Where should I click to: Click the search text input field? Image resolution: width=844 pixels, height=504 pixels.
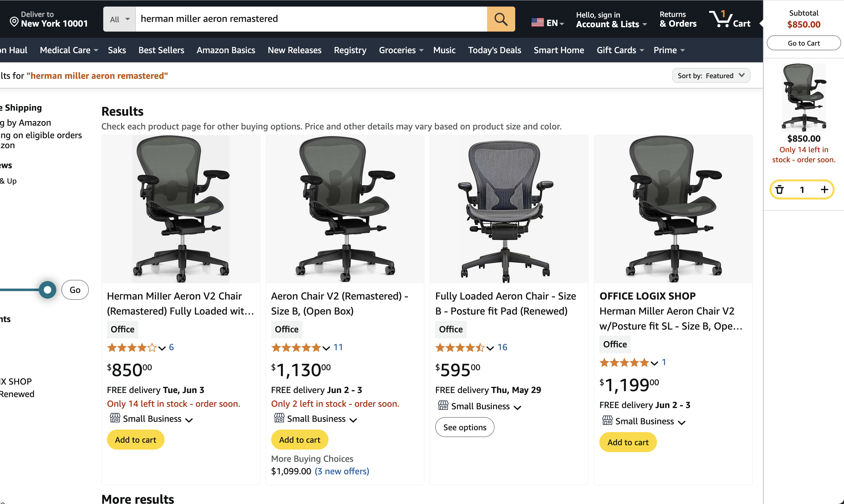coord(311,19)
